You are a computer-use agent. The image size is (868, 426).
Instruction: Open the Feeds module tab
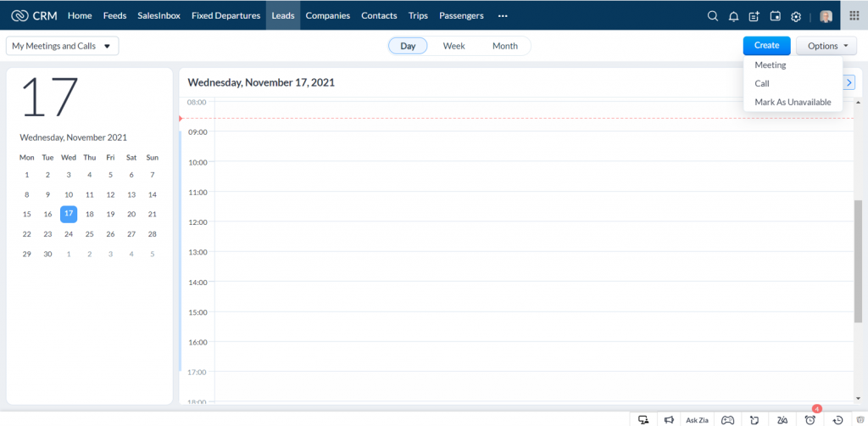pos(114,15)
